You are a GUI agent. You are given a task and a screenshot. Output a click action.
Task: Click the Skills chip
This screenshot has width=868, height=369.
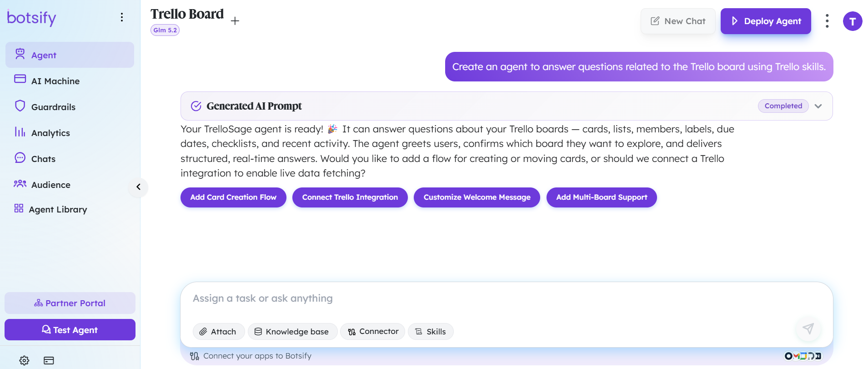431,332
